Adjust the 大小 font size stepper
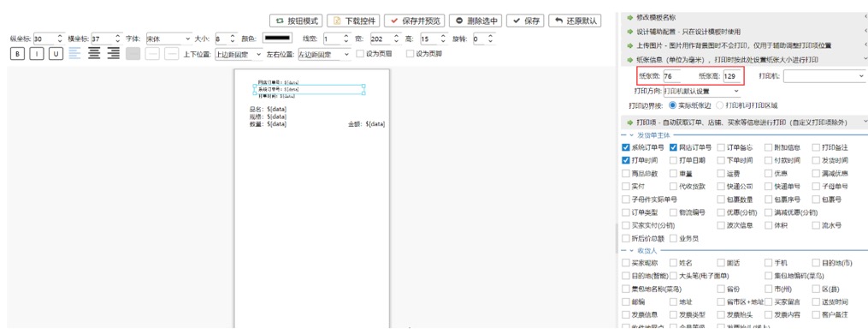868x334 pixels. pos(233,39)
